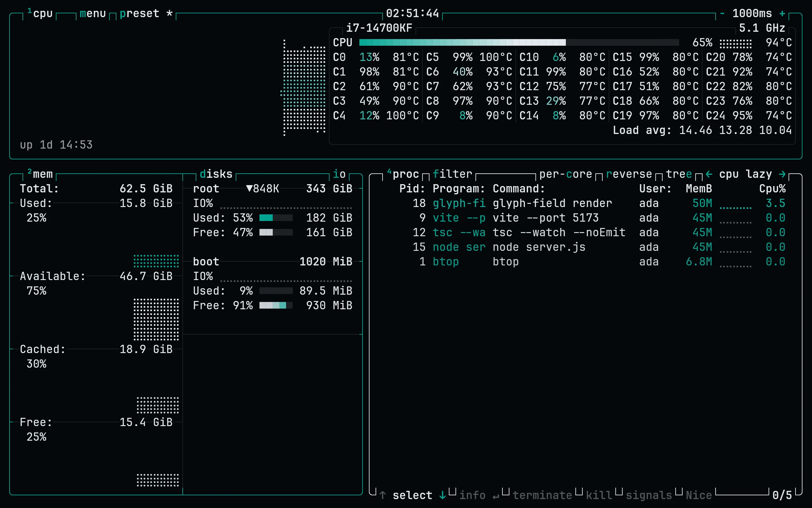Click the i7-14700KF CPU name

pos(379,28)
